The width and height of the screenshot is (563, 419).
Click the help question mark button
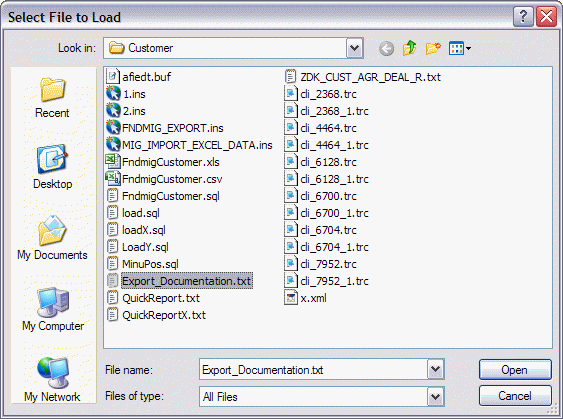pos(523,17)
